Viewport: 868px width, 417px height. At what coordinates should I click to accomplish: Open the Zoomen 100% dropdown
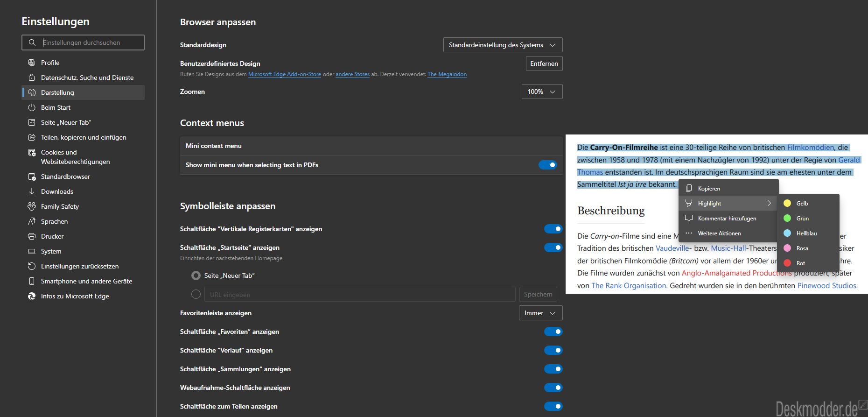pyautogui.click(x=542, y=92)
